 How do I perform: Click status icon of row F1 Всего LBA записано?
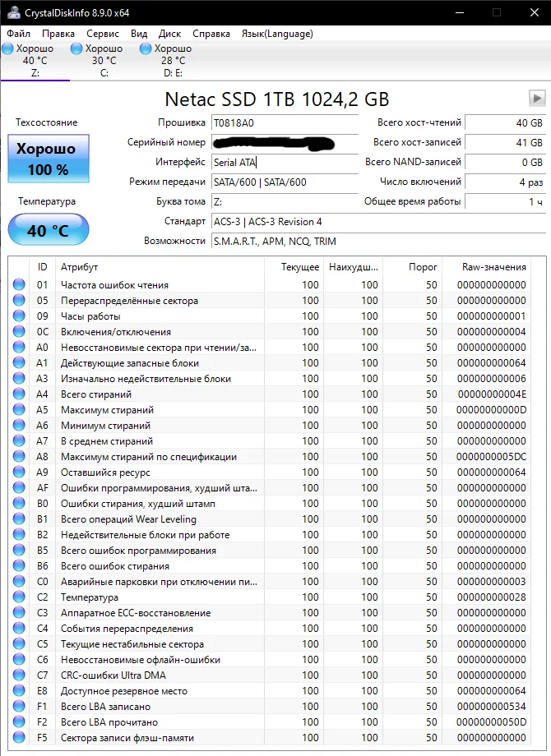(19, 706)
